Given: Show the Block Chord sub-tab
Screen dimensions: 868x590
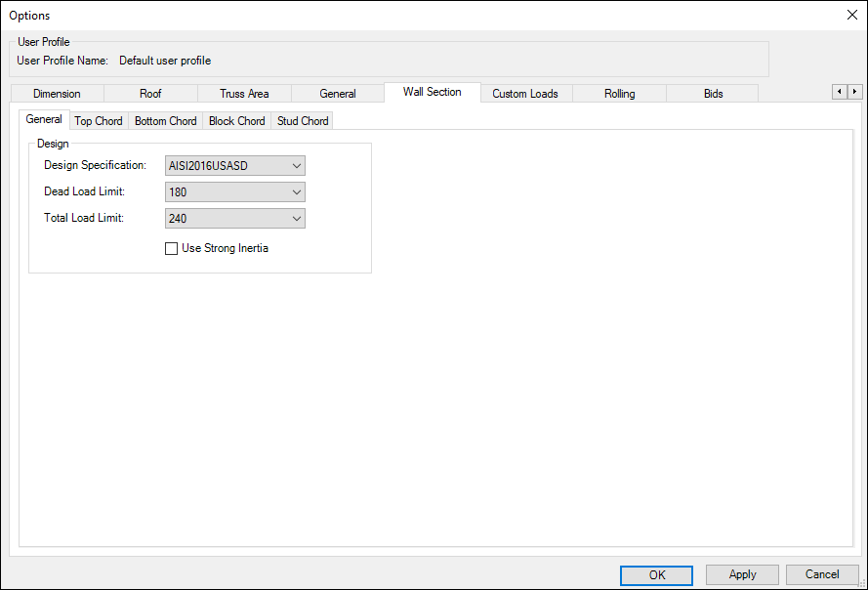Looking at the screenshot, I should click(x=236, y=121).
